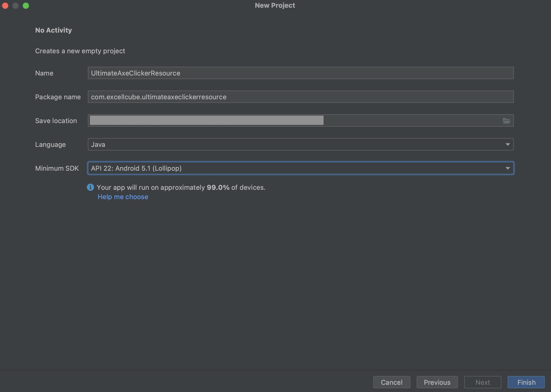
Task: Click the Cancel button
Action: click(x=392, y=382)
